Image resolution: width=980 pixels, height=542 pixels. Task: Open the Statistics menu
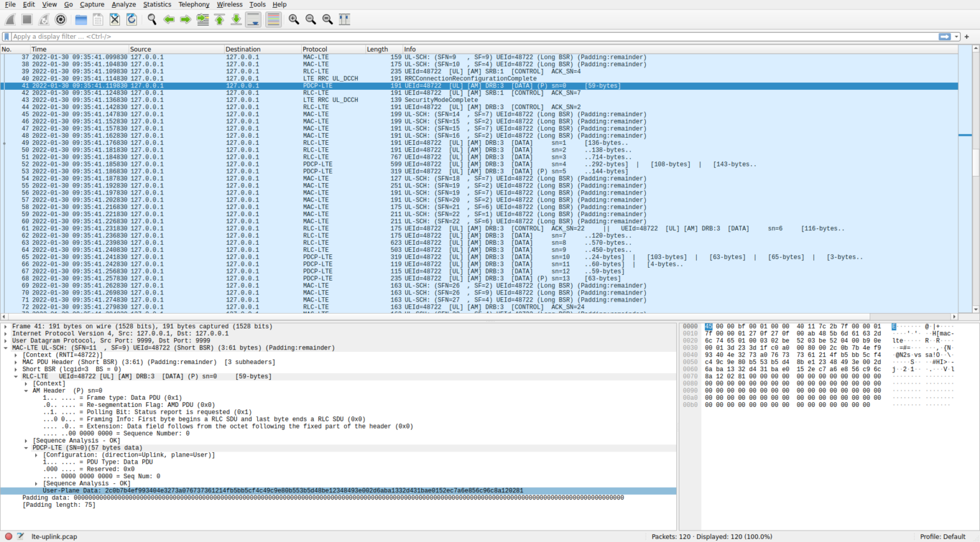[157, 4]
